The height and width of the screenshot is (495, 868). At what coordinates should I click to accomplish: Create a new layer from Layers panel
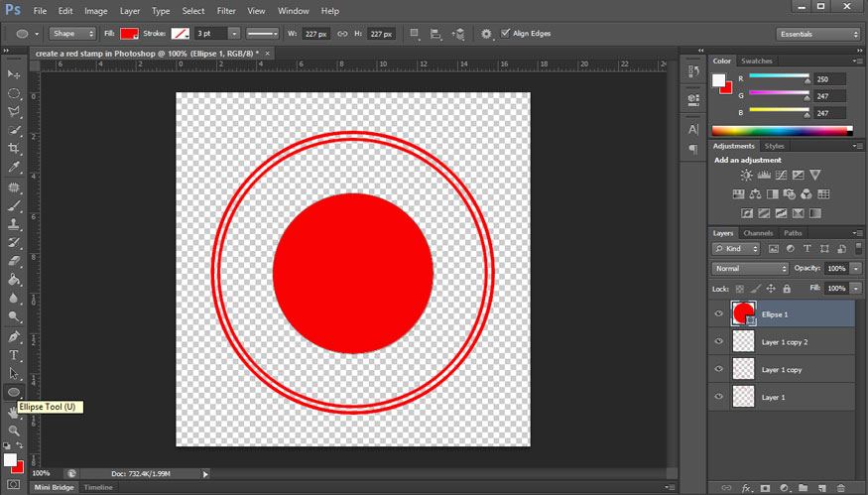click(x=821, y=488)
